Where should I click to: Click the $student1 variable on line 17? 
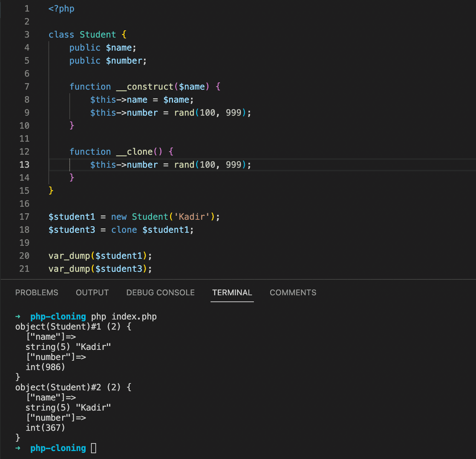(72, 216)
